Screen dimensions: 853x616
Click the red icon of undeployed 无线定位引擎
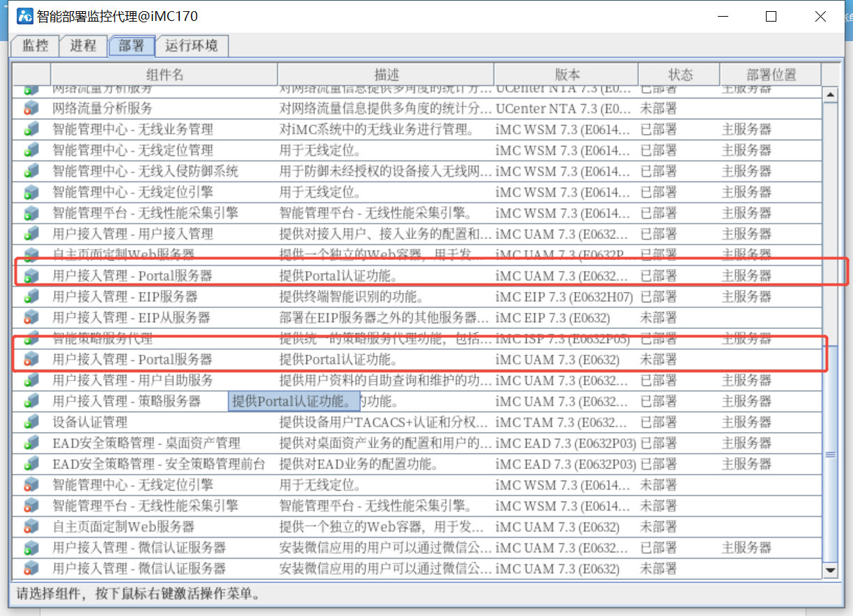click(x=31, y=485)
